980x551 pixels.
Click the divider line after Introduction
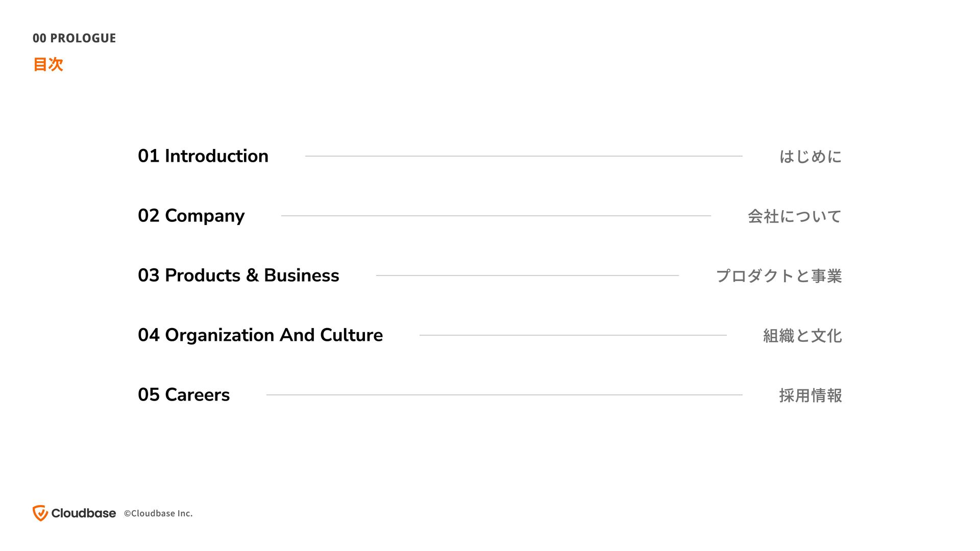(524, 156)
